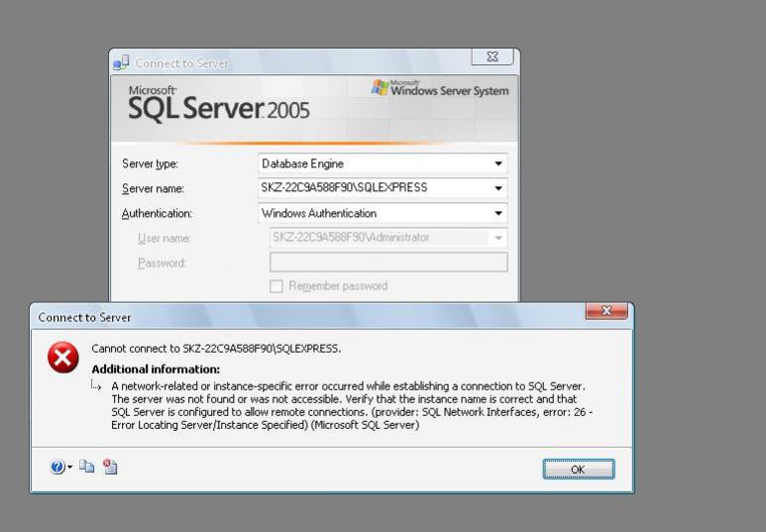Click the Microsoft SQL Server 2005 banner logo
The height and width of the screenshot is (532, 766).
point(219,103)
